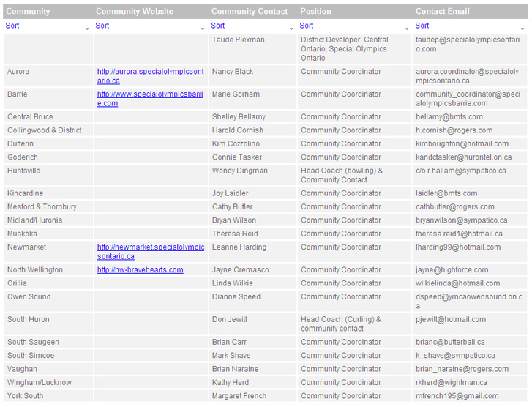Click the 'Head Coach (Curling) & community contact' position
This screenshot has height=407, width=532.
coord(341,324)
